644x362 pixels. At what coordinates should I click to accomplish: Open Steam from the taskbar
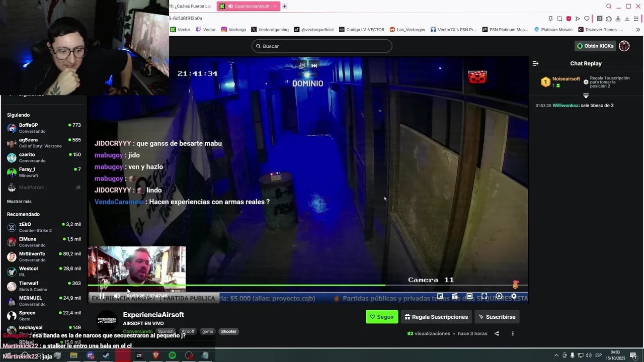coord(107,355)
